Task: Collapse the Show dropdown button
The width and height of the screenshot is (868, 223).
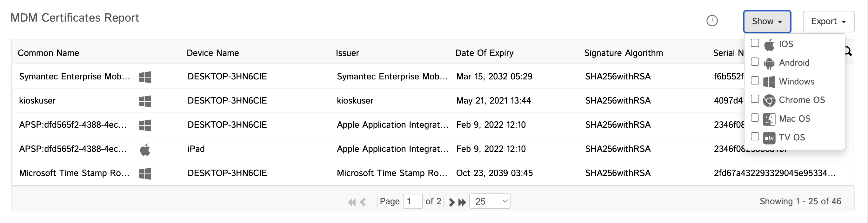Action: (767, 21)
